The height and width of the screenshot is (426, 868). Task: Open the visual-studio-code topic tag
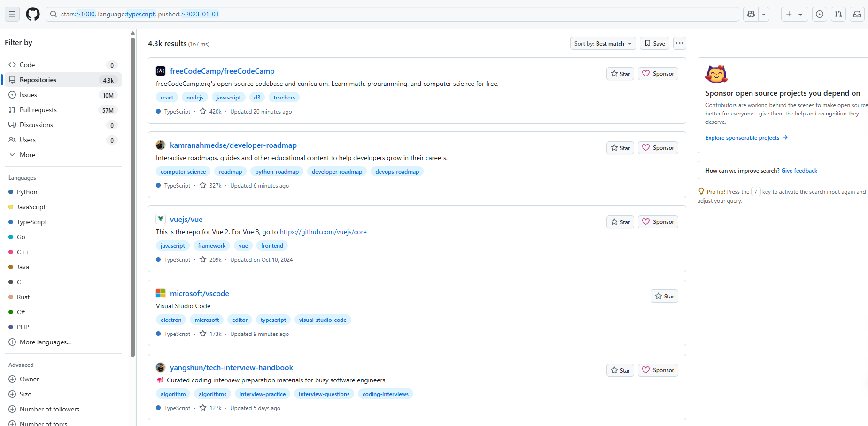[323, 320]
